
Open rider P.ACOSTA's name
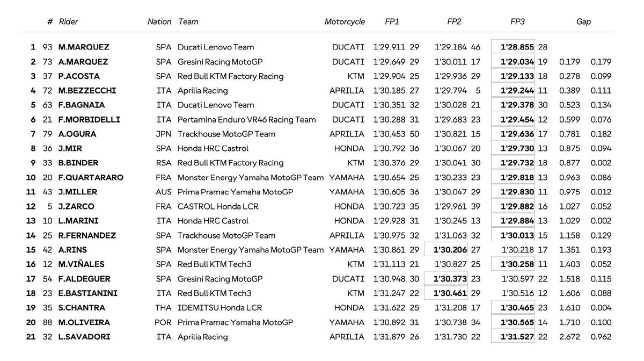(x=79, y=76)
